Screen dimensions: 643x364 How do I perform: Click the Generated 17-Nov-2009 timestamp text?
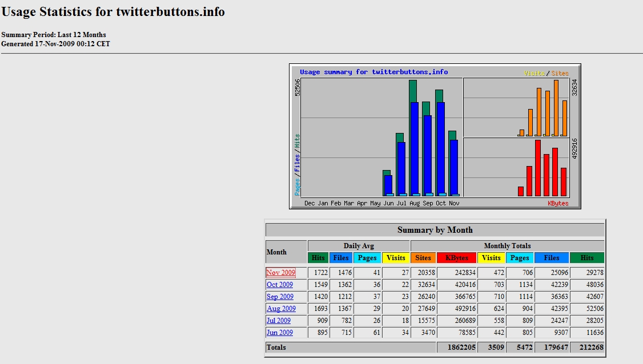coord(56,44)
